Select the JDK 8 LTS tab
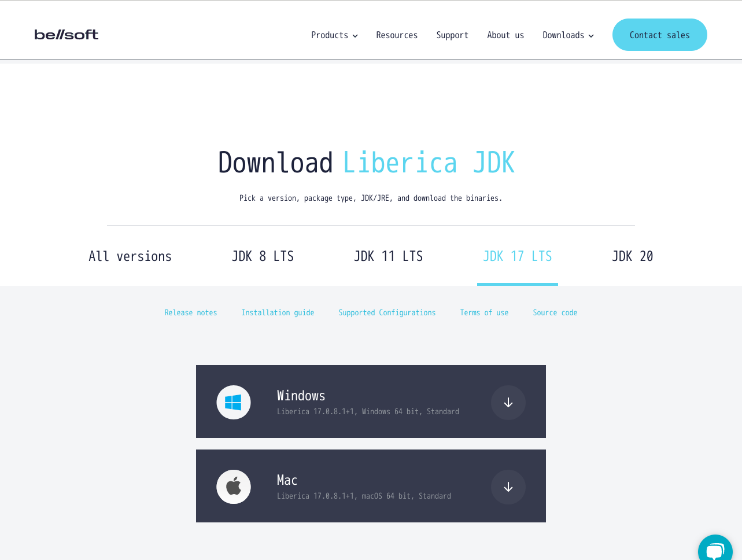This screenshot has height=560, width=742. (x=263, y=256)
